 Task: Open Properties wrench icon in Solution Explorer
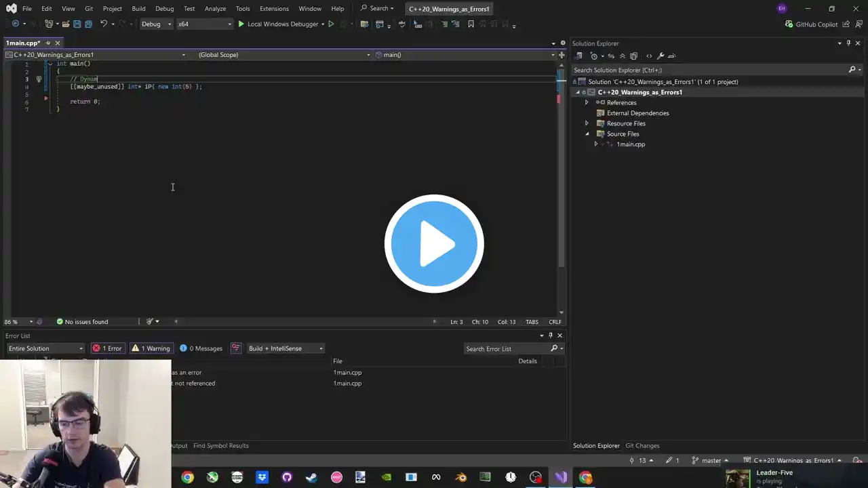[660, 56]
